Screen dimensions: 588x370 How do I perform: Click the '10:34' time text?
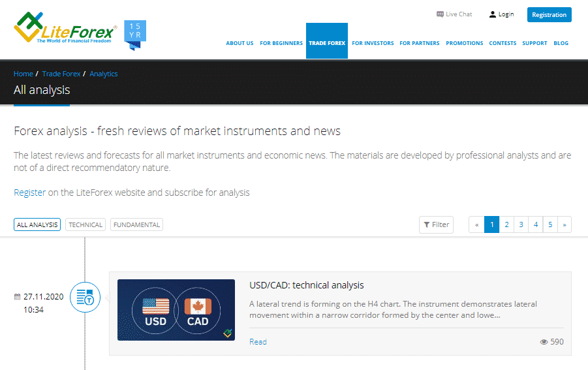(x=33, y=310)
